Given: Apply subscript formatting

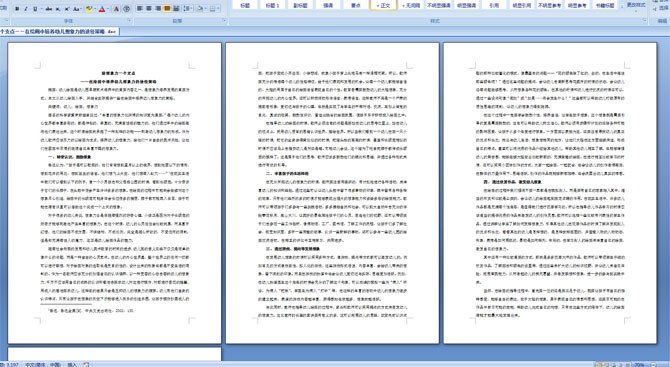Looking at the screenshot, I should 58,9.
